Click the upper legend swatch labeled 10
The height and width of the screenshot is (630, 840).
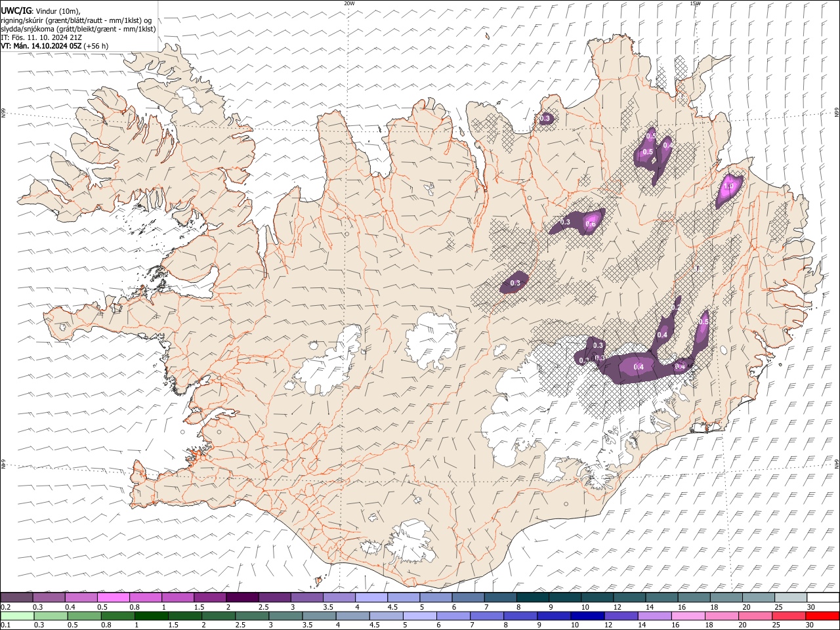tap(597, 597)
